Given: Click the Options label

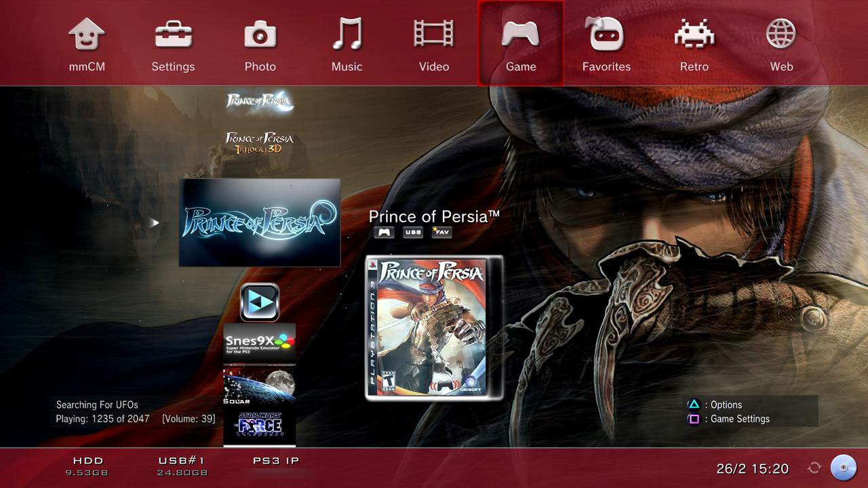Looking at the screenshot, I should pos(726,405).
